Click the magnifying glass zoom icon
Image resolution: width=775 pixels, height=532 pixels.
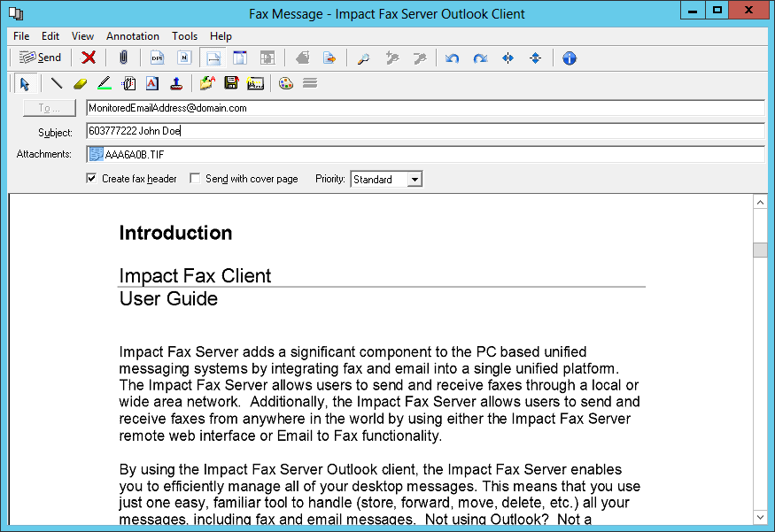point(363,58)
